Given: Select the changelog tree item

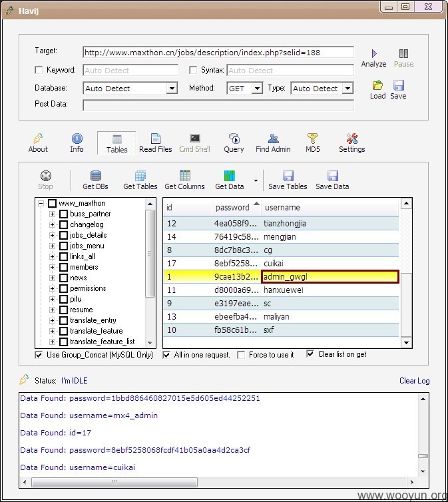Looking at the screenshot, I should point(87,224).
